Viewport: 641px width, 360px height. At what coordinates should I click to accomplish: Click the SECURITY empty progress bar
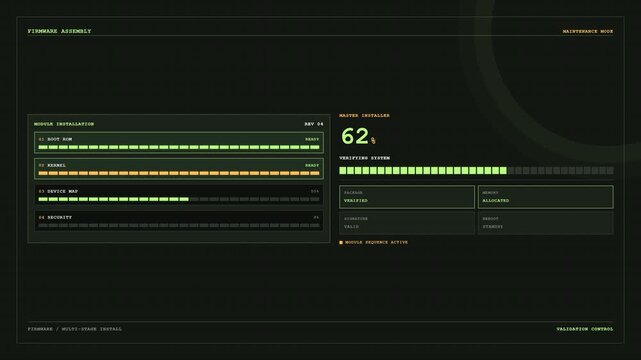pyautogui.click(x=179, y=226)
